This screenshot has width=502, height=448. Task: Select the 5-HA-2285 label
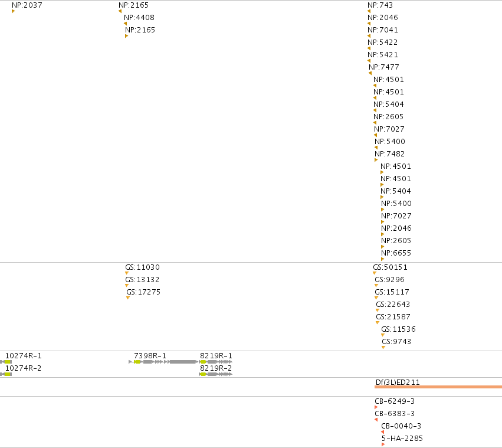(402, 439)
